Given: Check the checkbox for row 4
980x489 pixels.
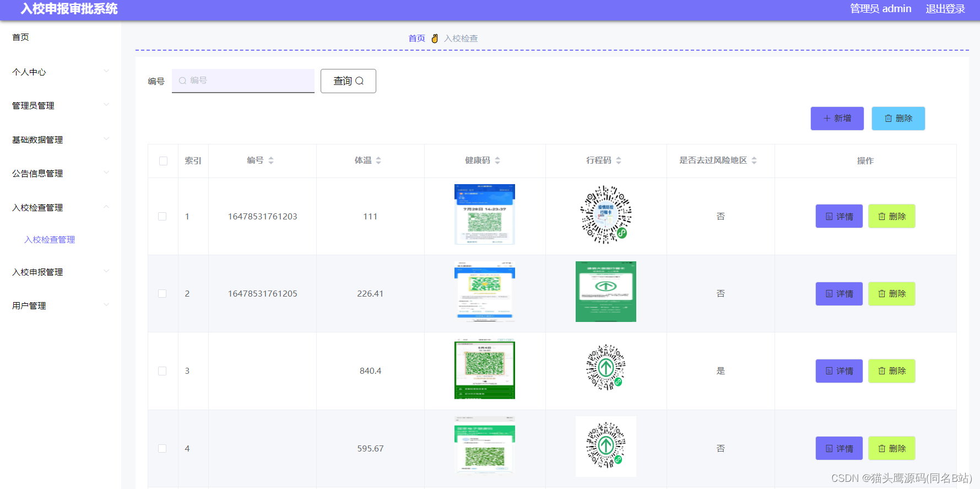Looking at the screenshot, I should tap(162, 448).
